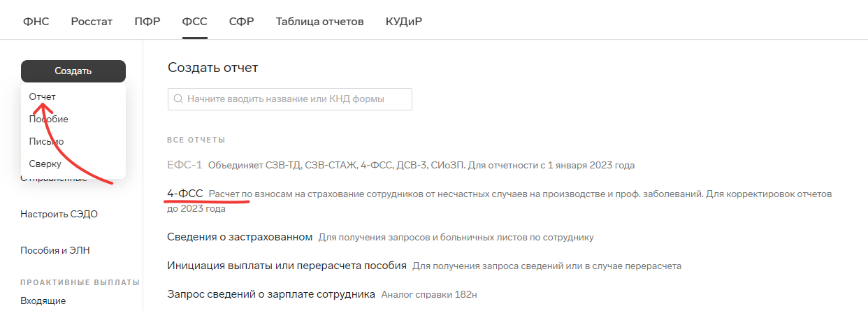Viewport: 868px width, 311px height.
Task: Click the search magnifier icon
Action: (x=178, y=99)
